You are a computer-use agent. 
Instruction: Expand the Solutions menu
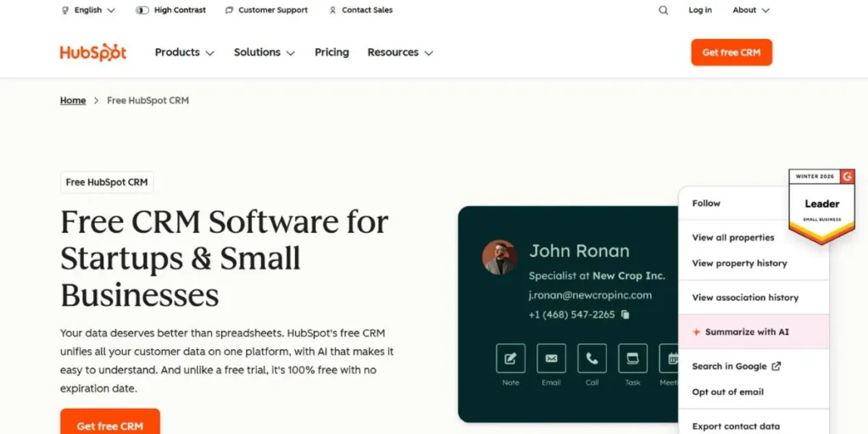pos(264,52)
